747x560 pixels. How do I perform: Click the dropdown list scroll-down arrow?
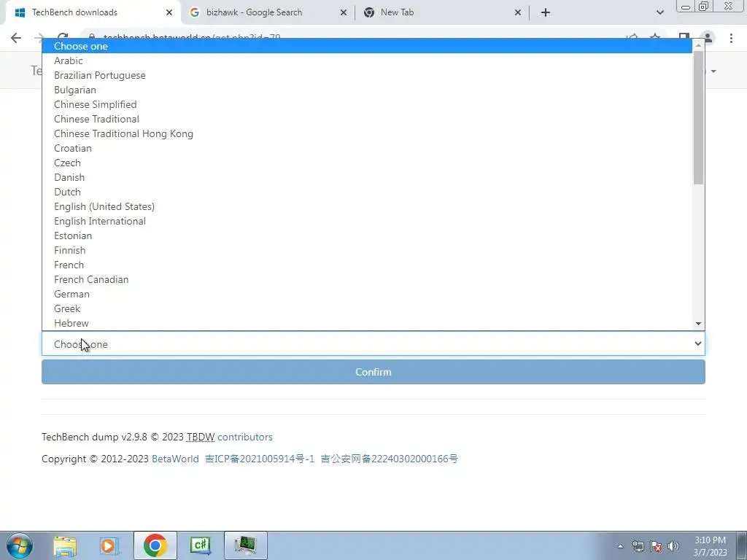click(698, 324)
